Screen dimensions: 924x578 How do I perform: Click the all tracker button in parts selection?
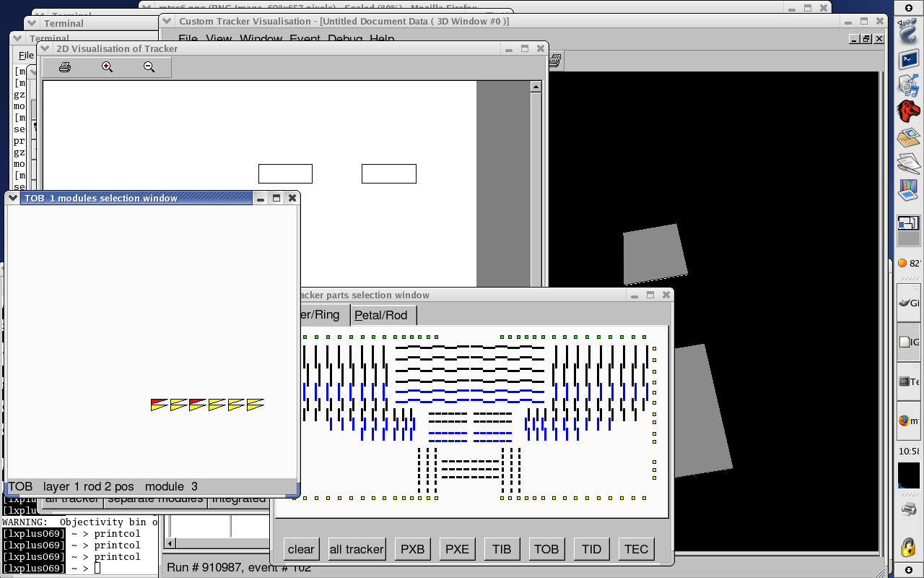[357, 549]
